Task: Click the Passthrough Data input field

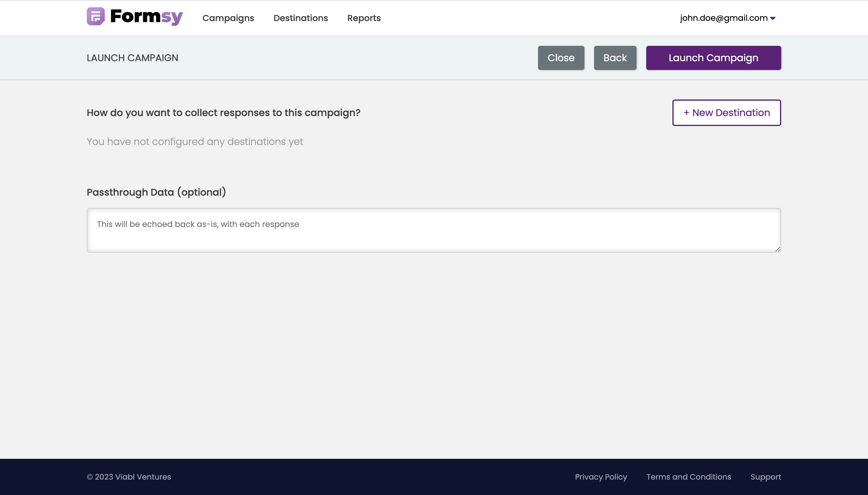Action: pos(434,230)
